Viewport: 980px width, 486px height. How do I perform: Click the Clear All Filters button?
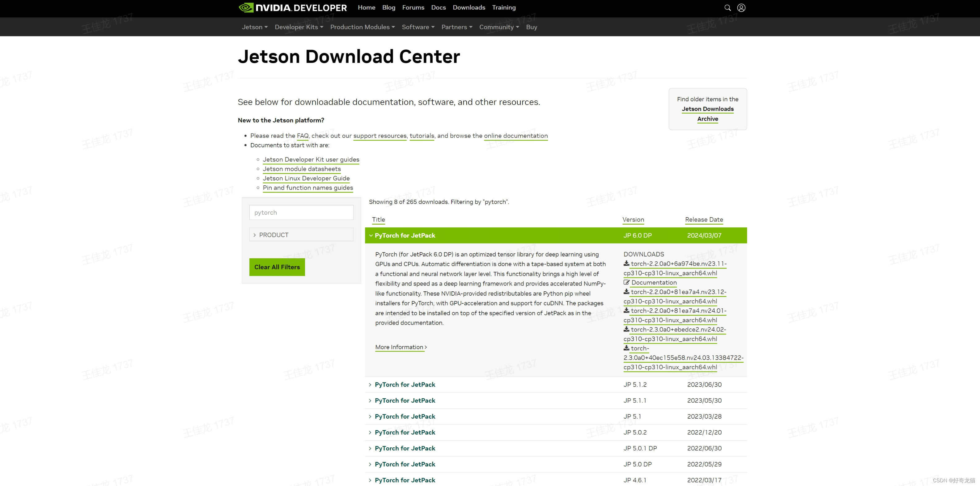coord(277,267)
